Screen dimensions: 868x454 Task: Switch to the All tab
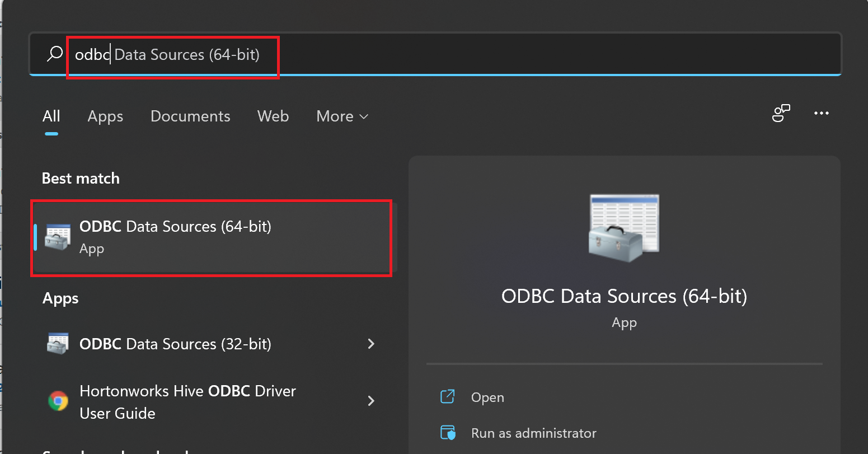coord(51,116)
